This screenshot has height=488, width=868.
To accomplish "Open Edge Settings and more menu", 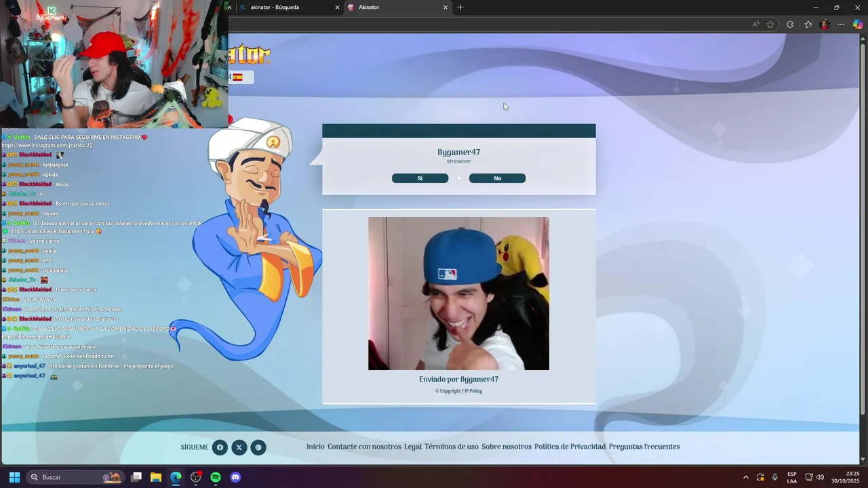I will coord(841,24).
